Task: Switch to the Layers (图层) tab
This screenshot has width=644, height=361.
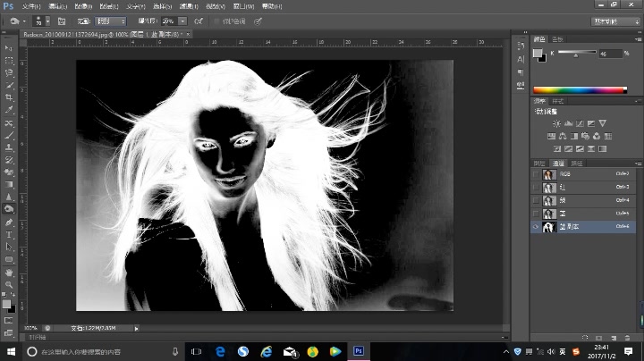Action: (539, 164)
